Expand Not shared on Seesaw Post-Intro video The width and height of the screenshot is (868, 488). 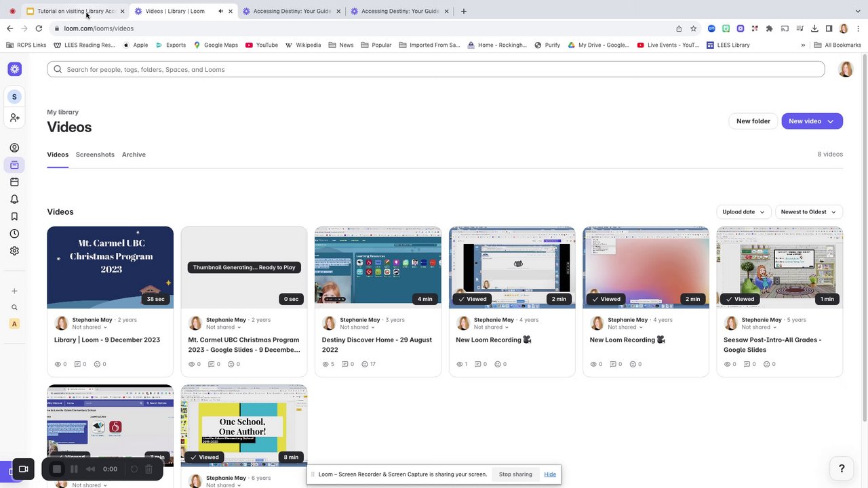pyautogui.click(x=759, y=327)
